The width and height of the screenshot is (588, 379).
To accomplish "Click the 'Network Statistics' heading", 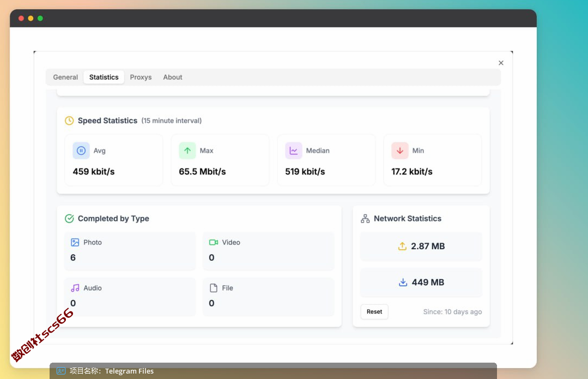I will (x=408, y=218).
